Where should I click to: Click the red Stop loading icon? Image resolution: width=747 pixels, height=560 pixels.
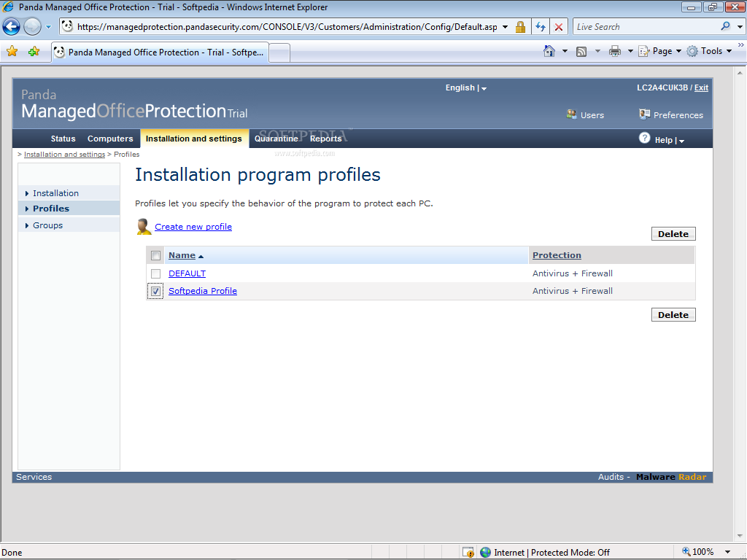[x=559, y=27]
